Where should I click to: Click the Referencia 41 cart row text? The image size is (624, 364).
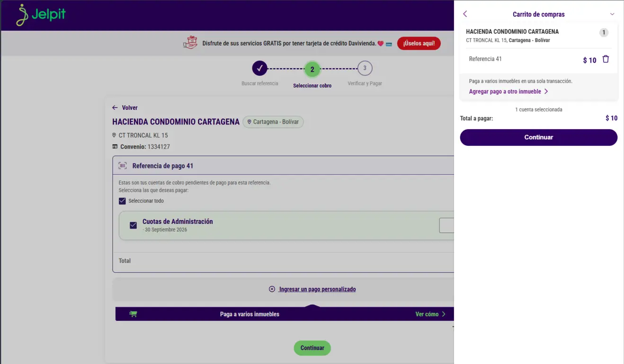(x=485, y=59)
